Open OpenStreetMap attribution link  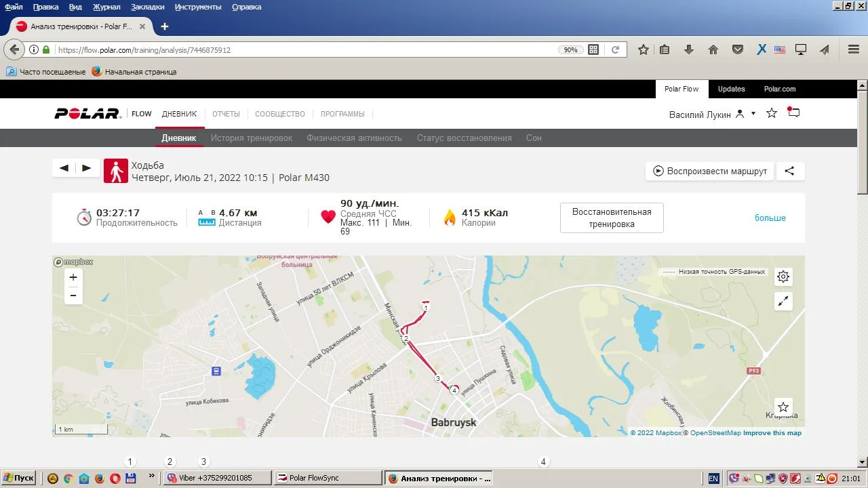click(x=715, y=432)
